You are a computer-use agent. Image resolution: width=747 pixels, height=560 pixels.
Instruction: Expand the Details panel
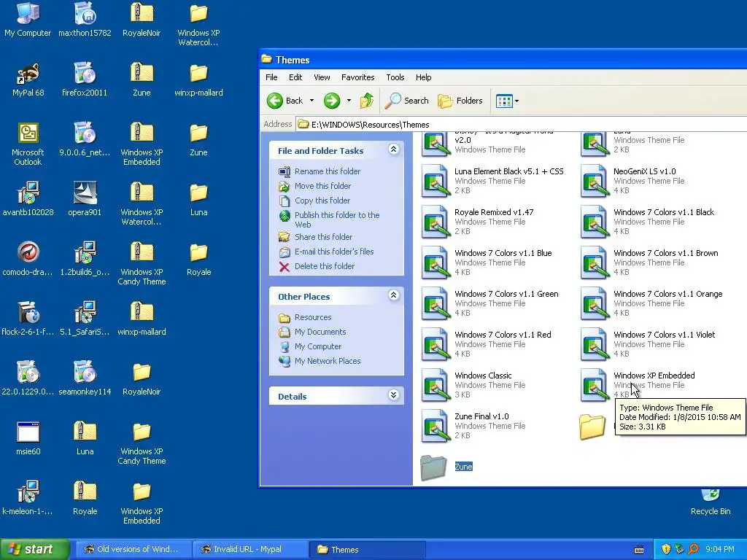click(393, 395)
